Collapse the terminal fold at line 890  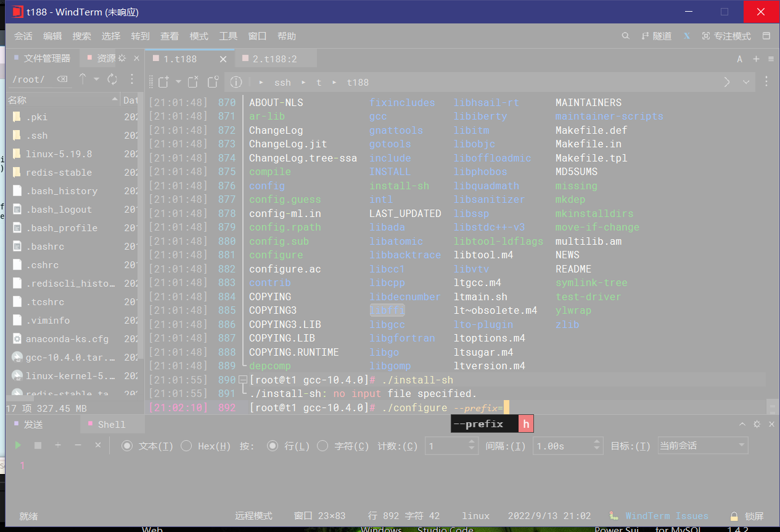click(243, 380)
